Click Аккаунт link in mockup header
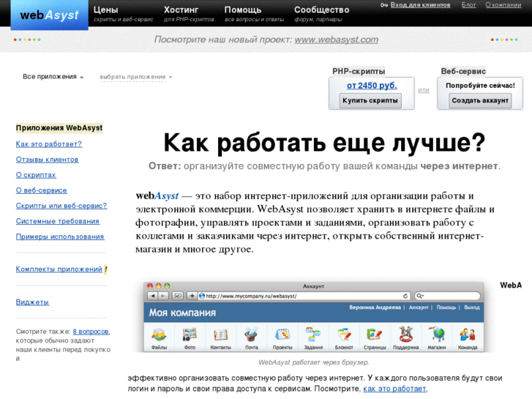532x399 pixels. click(x=419, y=307)
